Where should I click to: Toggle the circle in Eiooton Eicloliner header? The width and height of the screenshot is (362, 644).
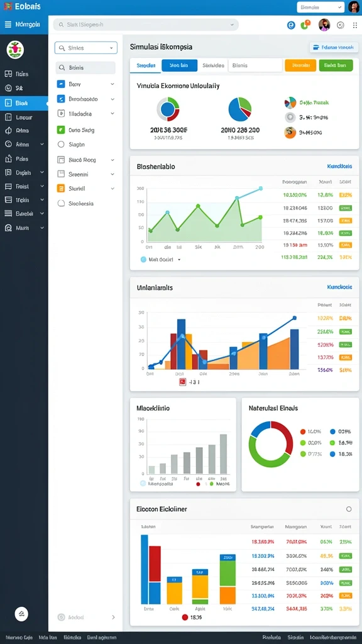tap(349, 509)
